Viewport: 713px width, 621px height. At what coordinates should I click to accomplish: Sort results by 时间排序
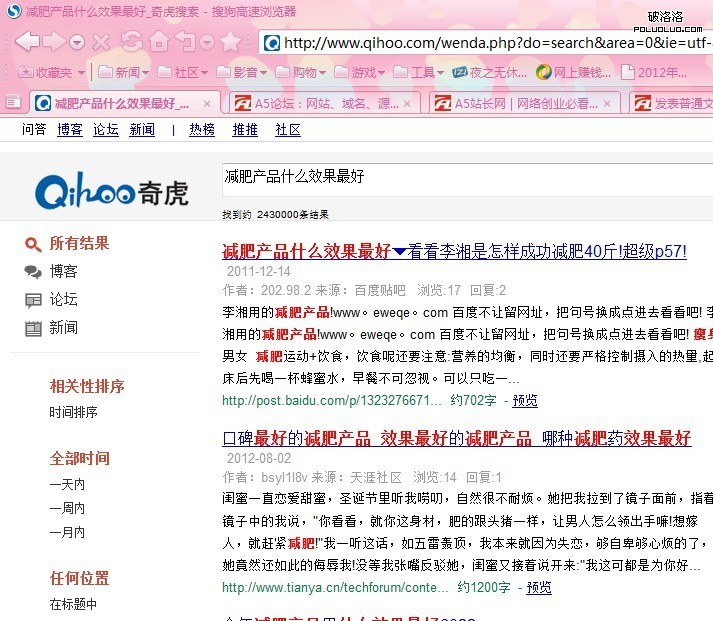click(x=74, y=412)
